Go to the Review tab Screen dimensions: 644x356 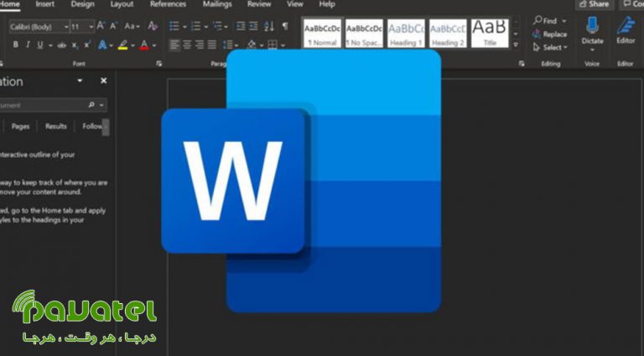(x=259, y=4)
